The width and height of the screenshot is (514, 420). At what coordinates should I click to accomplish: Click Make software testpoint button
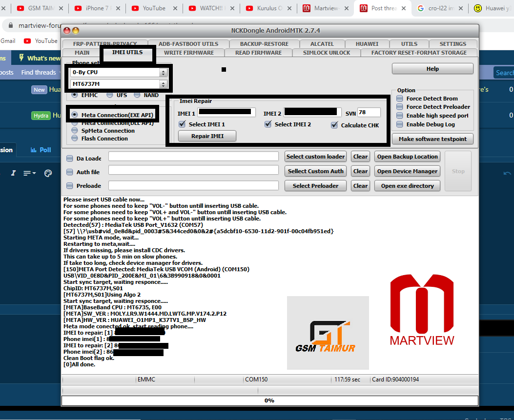432,139
